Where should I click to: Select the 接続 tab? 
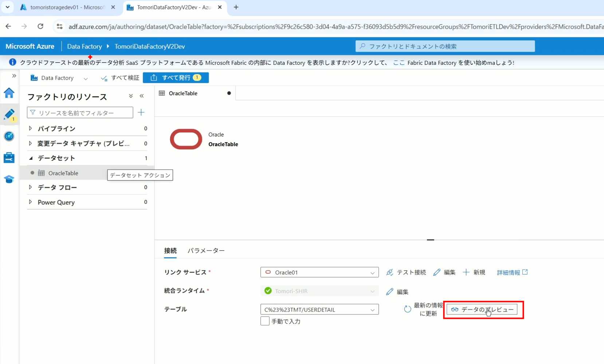170,250
